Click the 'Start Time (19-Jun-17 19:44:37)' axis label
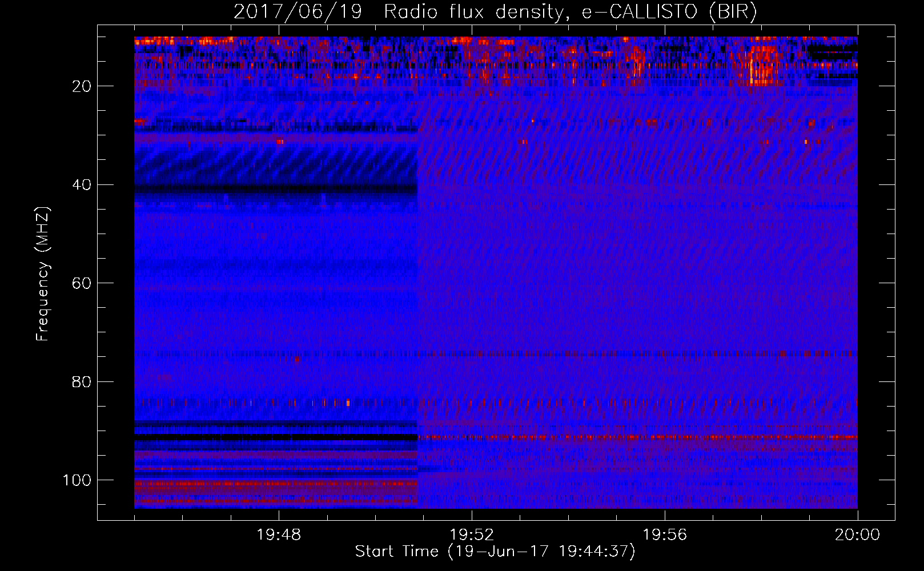The image size is (924, 571). click(495, 552)
